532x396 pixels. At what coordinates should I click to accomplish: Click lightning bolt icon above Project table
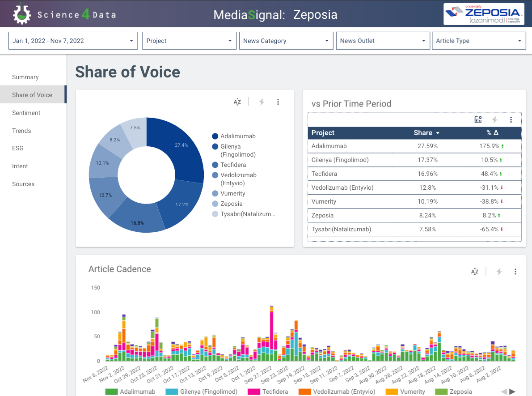[x=495, y=119]
